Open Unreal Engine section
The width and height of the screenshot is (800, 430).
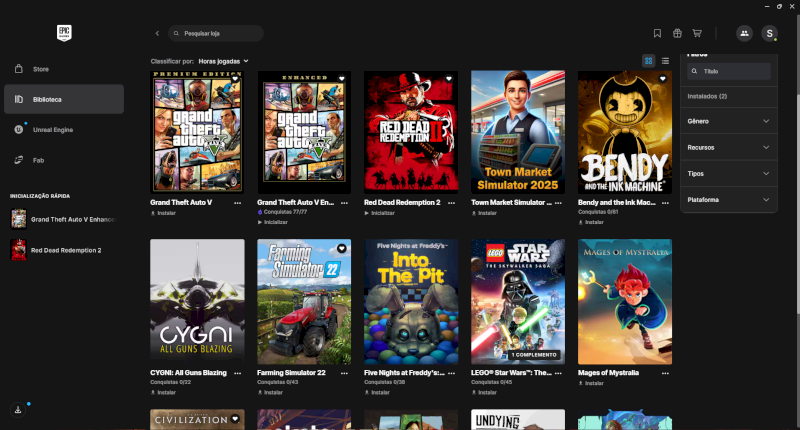pyautogui.click(x=64, y=130)
